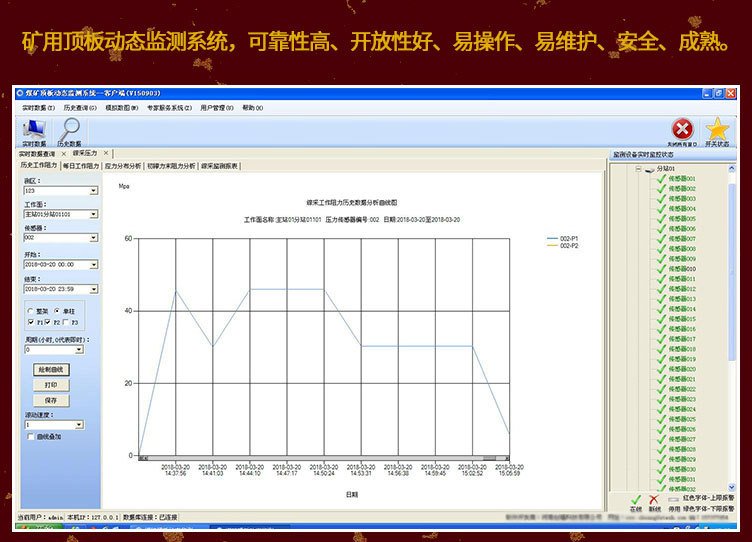Open the 历史查询(G) menu
This screenshot has width=752, height=542.
pos(80,108)
